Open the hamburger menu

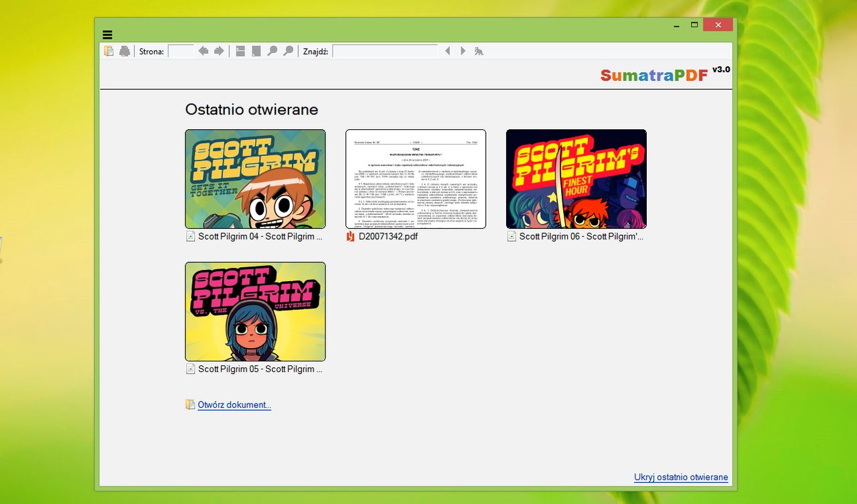(x=108, y=35)
